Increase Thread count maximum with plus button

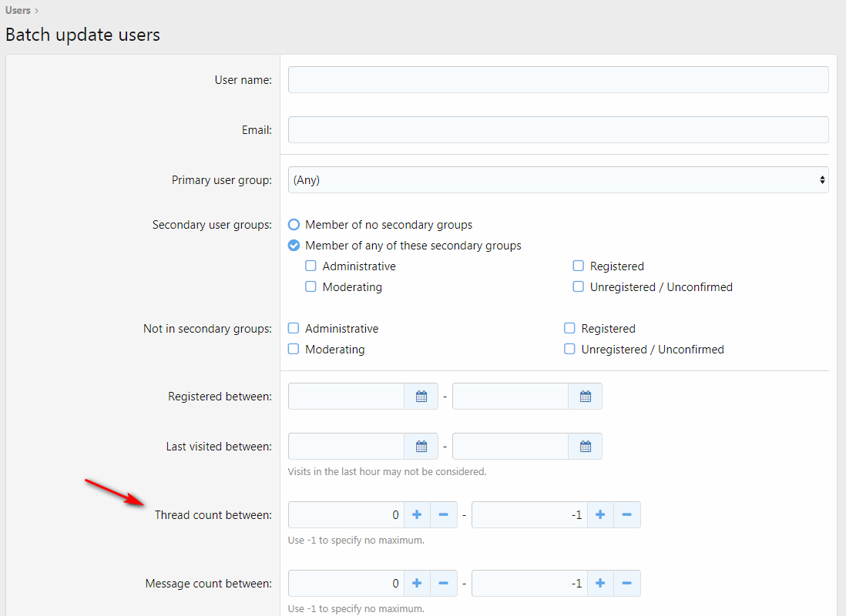[x=600, y=515]
